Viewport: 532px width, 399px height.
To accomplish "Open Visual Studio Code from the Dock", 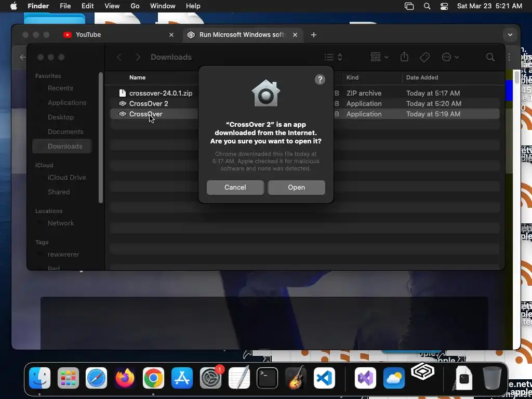I will (324, 378).
